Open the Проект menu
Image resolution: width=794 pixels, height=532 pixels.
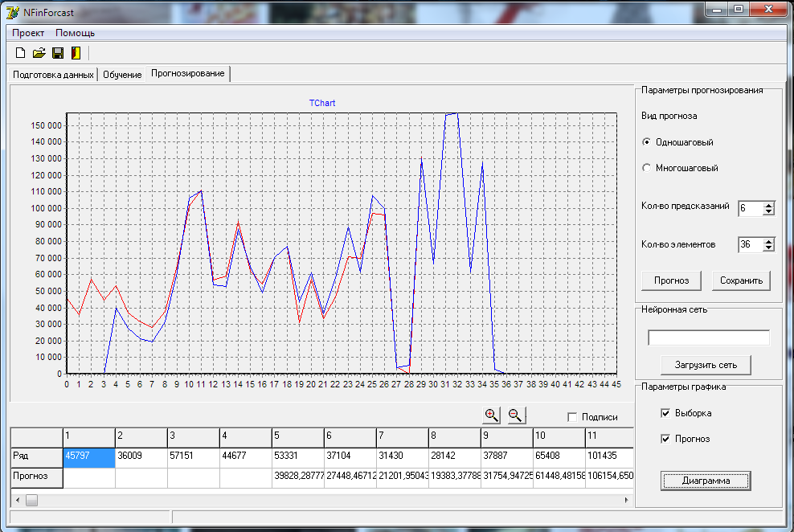tap(28, 33)
